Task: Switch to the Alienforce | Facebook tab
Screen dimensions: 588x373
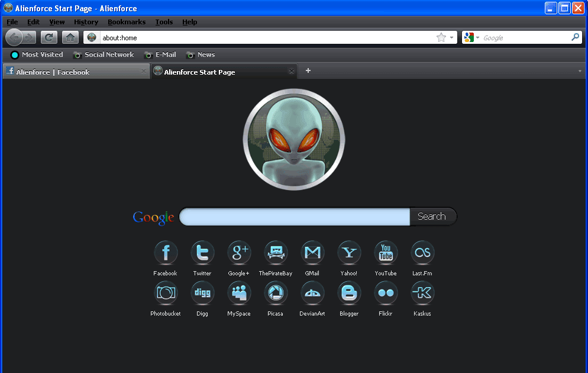Action: click(x=76, y=71)
